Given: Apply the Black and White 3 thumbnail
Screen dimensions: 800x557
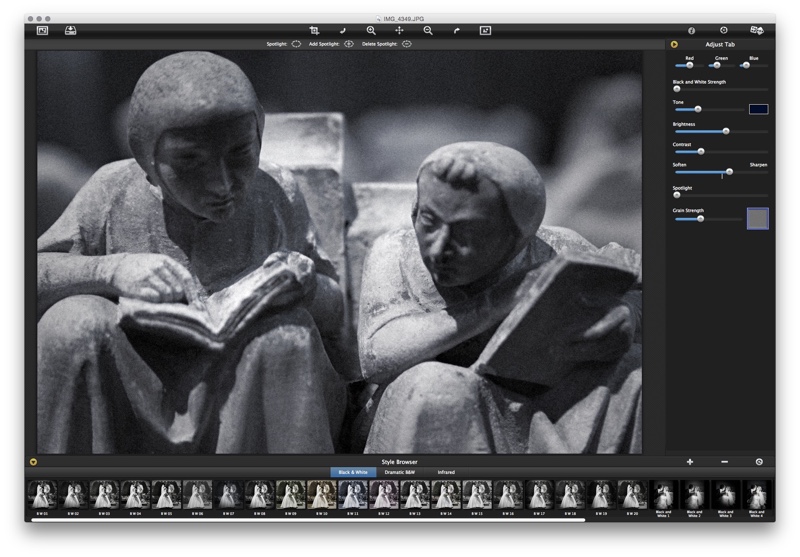Looking at the screenshot, I should click(x=726, y=495).
